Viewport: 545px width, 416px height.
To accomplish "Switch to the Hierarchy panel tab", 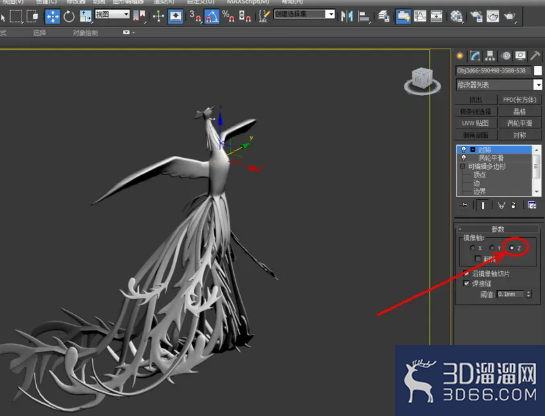I will point(490,56).
